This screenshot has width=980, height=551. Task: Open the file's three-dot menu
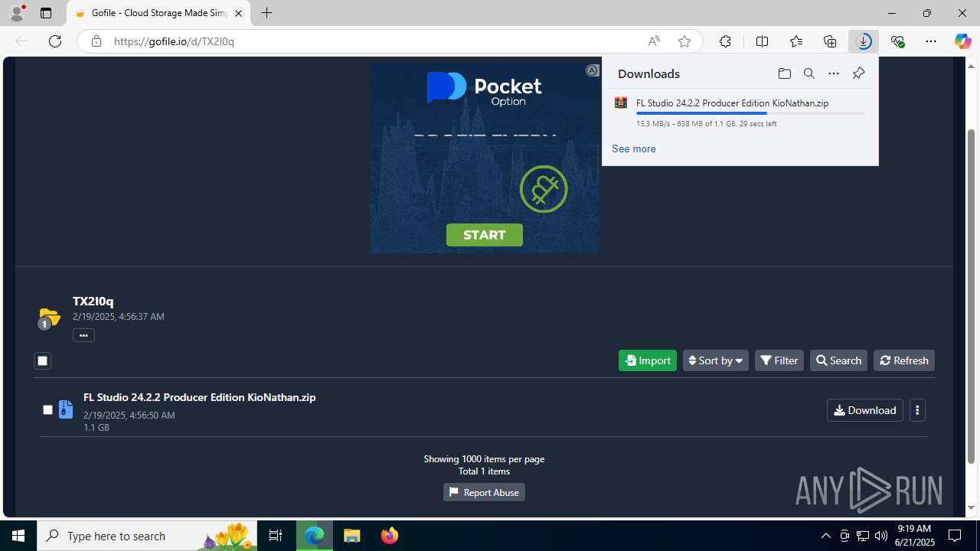point(917,410)
